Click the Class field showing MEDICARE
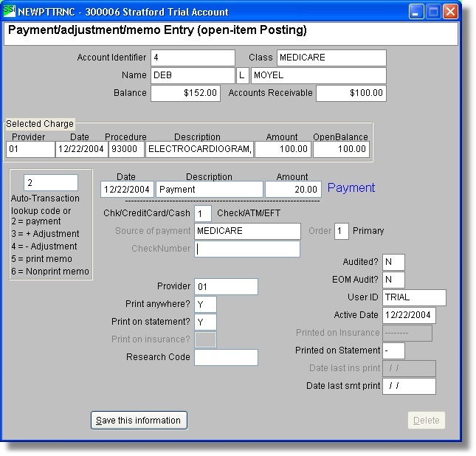 pos(331,58)
